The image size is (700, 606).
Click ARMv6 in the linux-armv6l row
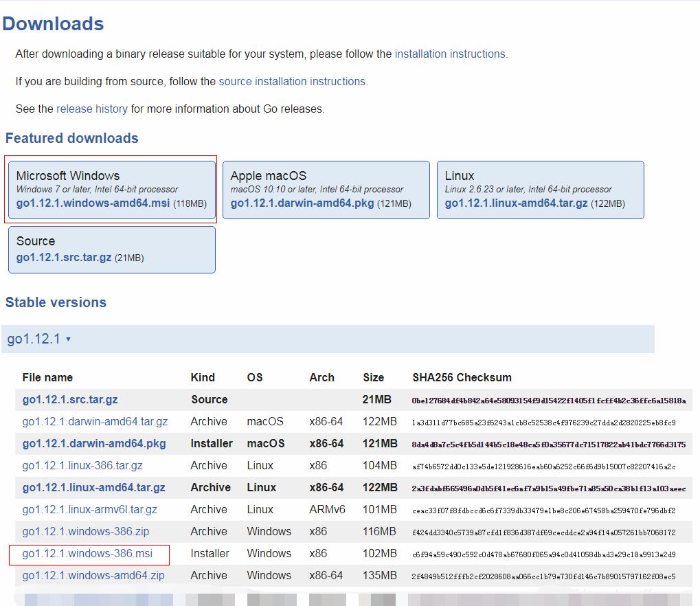(x=327, y=510)
